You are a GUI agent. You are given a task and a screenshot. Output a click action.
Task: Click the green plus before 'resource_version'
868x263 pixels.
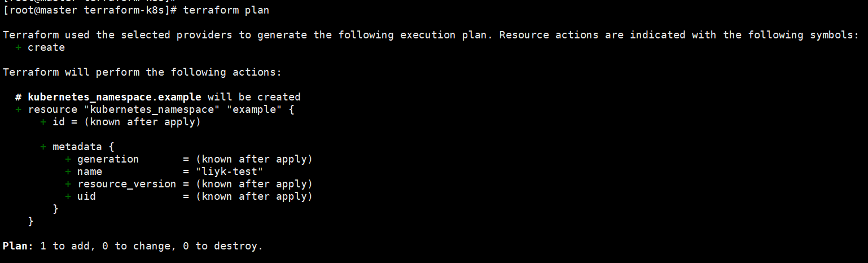click(x=68, y=184)
